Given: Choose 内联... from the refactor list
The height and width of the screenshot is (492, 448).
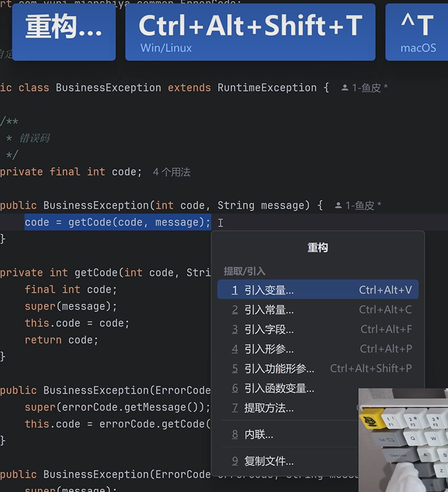Looking at the screenshot, I should point(258,435).
